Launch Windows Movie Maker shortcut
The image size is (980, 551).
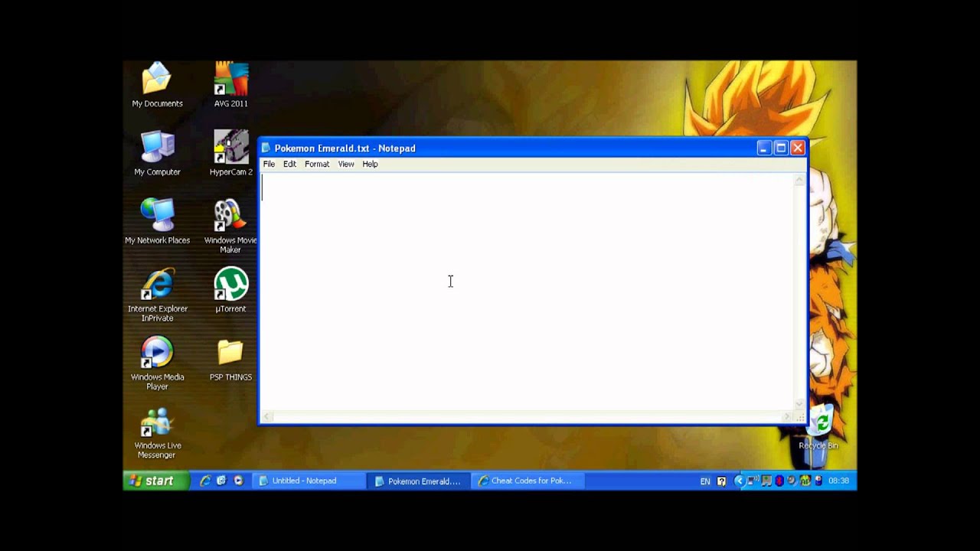[230, 226]
